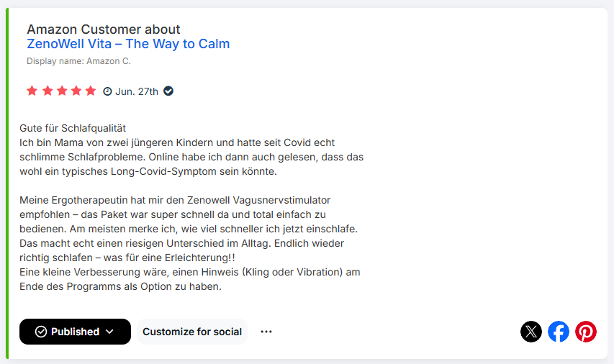This screenshot has width=614, height=364.
Task: Click the Jun. 27th review date
Action: tap(137, 91)
